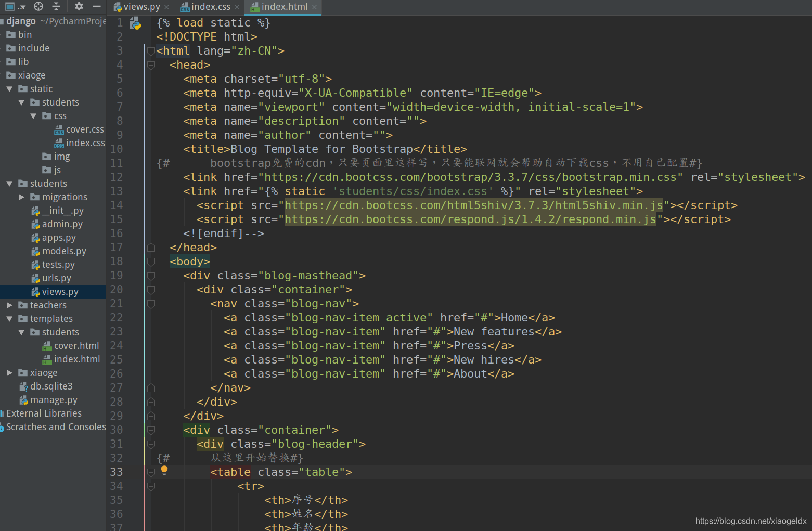This screenshot has height=531, width=812.
Task: Select the django project root
Action: pyautogui.click(x=21, y=21)
